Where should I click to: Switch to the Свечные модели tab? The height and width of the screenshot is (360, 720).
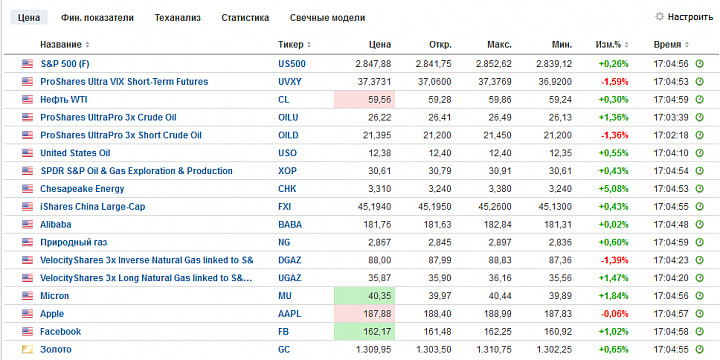(x=327, y=18)
